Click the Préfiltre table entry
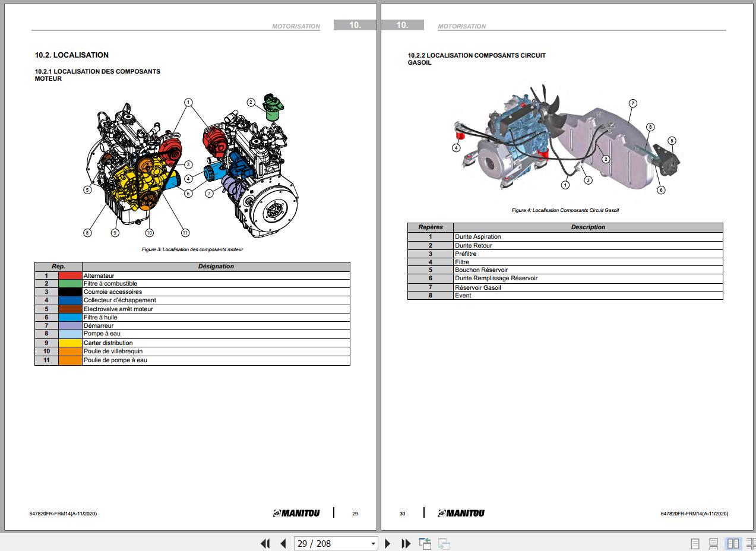The height and width of the screenshot is (551, 756). (x=466, y=254)
